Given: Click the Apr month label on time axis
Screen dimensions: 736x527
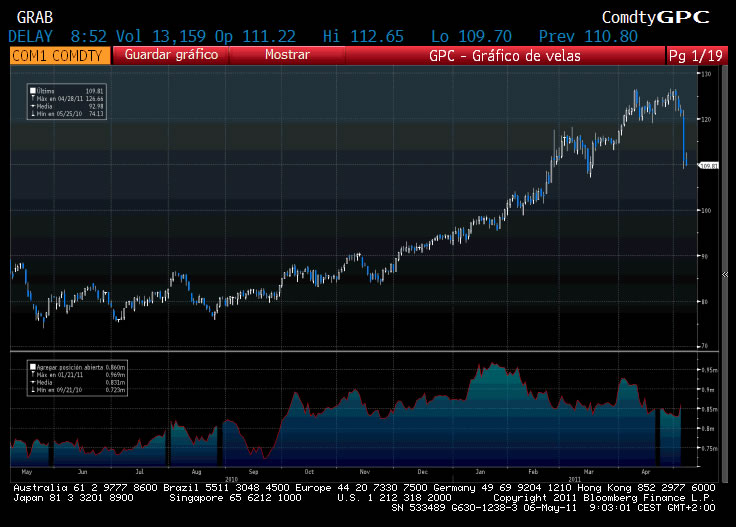Looking at the screenshot, I should [x=646, y=472].
